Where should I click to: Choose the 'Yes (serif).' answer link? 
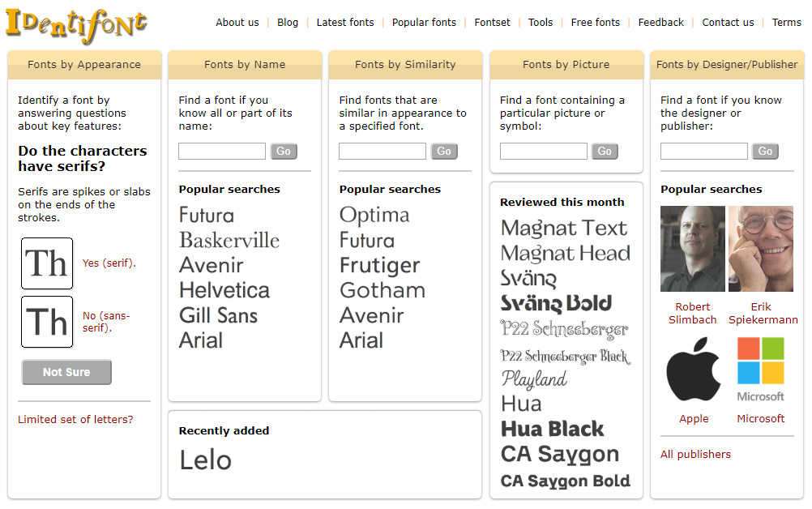tap(109, 263)
